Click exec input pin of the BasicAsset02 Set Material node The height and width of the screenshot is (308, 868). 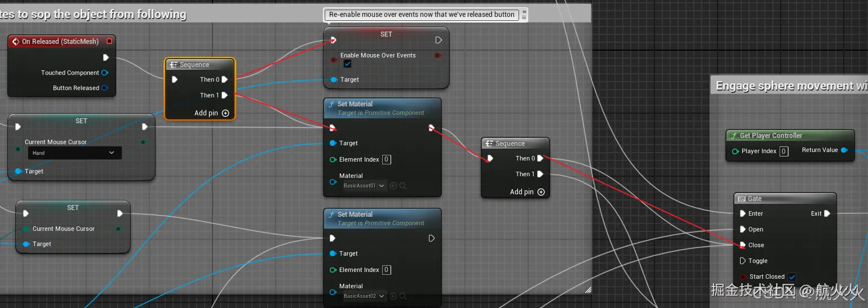(x=333, y=238)
